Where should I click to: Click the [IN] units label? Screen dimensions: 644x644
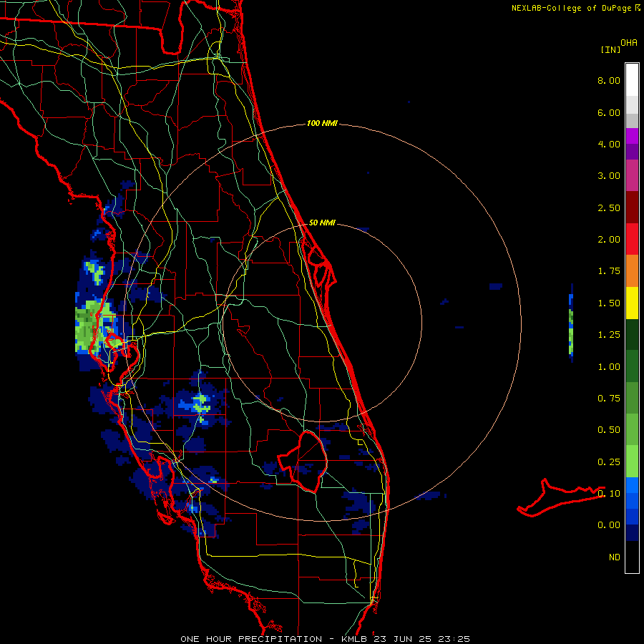(x=610, y=49)
